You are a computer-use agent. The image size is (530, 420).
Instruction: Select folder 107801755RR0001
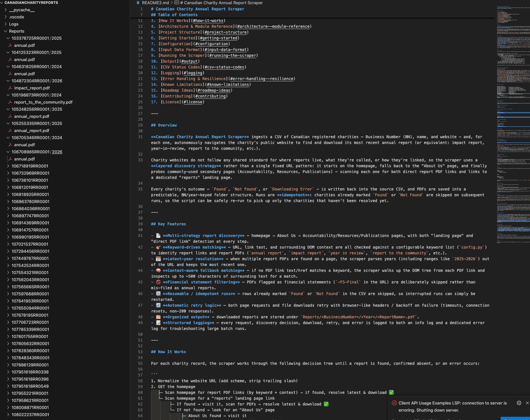[30, 337]
